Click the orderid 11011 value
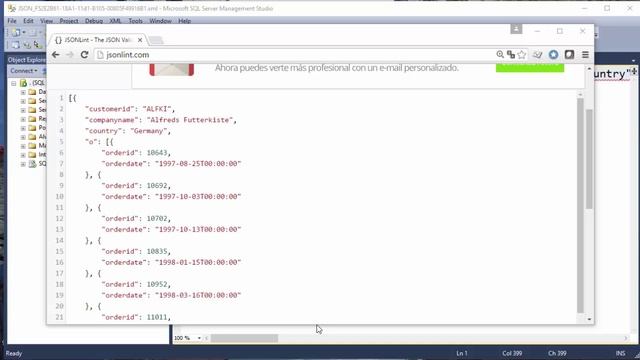 157,317
